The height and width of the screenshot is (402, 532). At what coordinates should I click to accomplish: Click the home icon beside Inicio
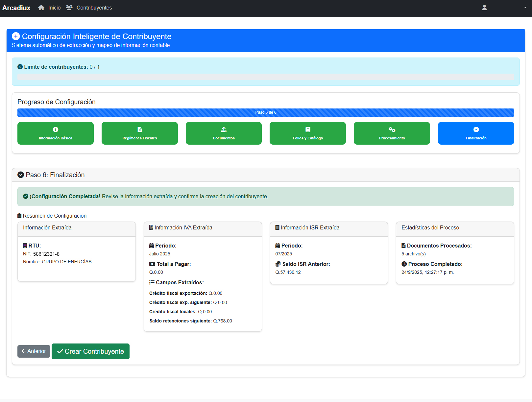41,7
